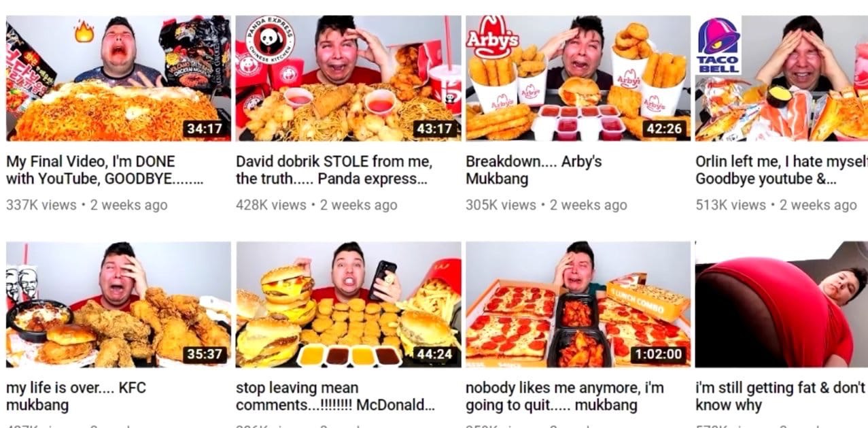Image resolution: width=868 pixels, height=428 pixels.
Task: Click title 'my life is over.... KFC mukbang'
Action: pyautogui.click(x=76, y=397)
